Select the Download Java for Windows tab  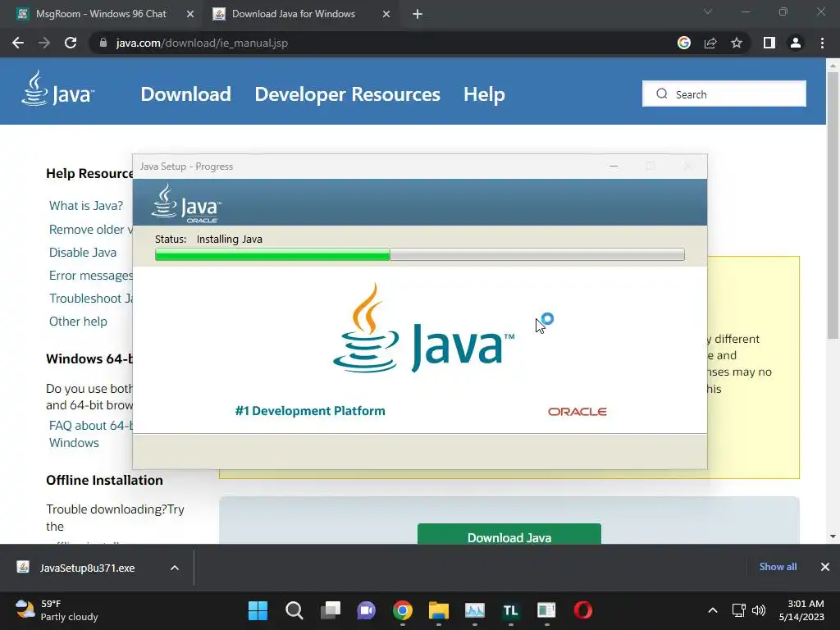click(x=294, y=14)
